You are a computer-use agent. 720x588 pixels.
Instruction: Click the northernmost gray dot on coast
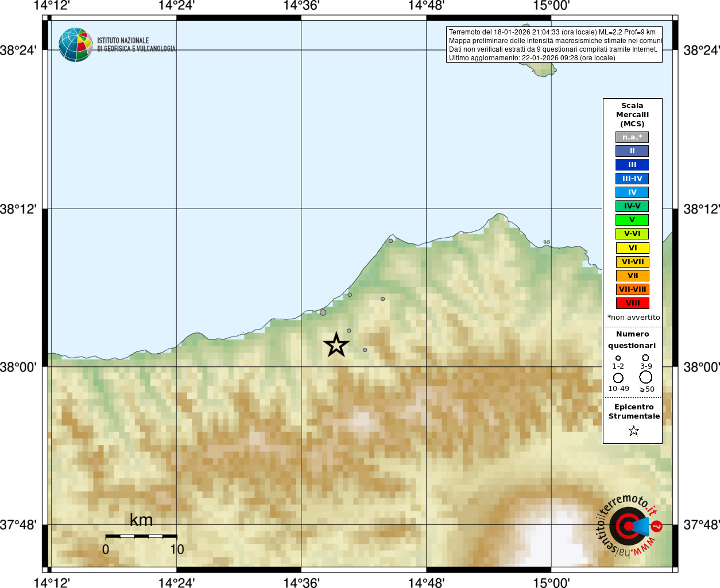tap(390, 241)
